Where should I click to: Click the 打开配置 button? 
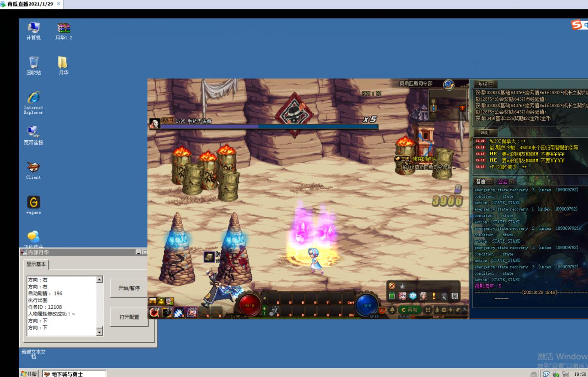coord(129,317)
